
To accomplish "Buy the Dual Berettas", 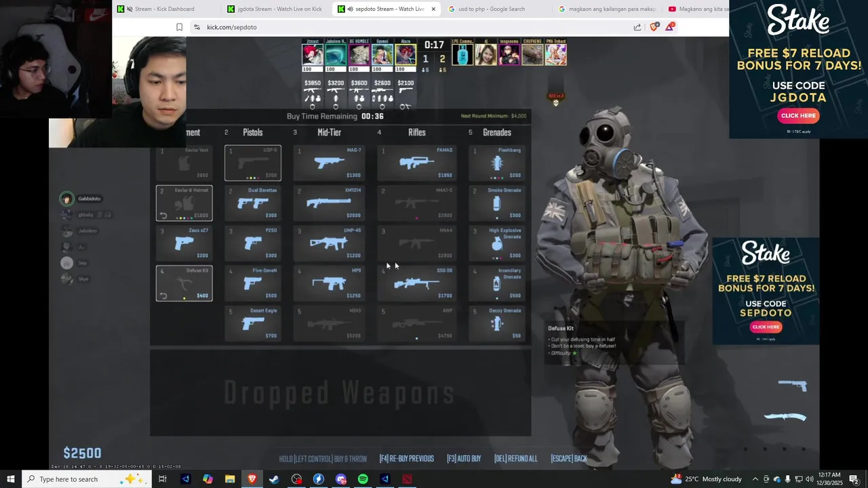I will [253, 203].
